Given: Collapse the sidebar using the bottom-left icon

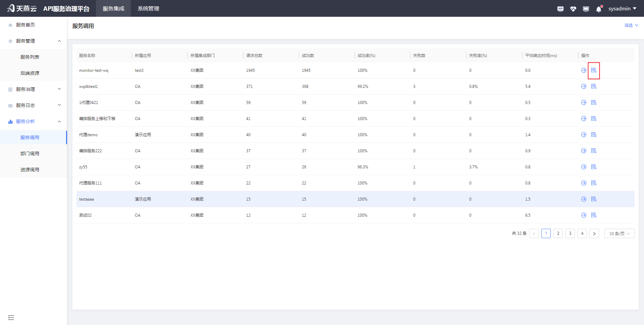Looking at the screenshot, I should pyautogui.click(x=11, y=317).
